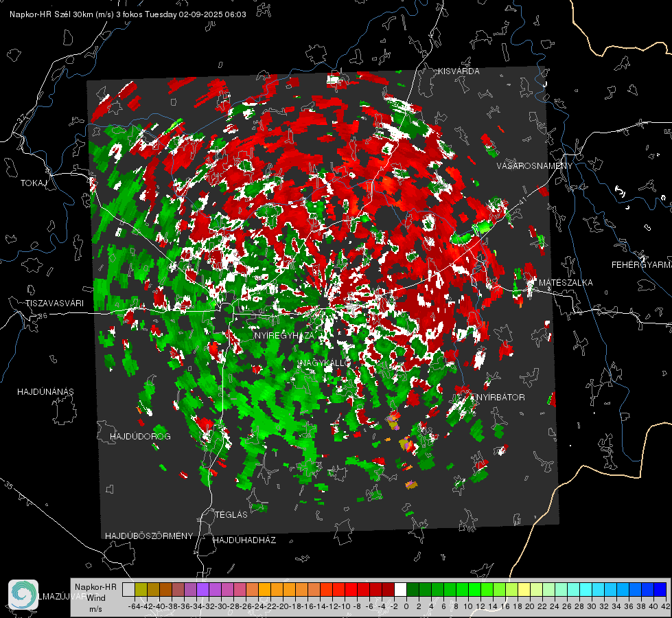672x618 pixels.
Task: Click the TÉGLÁS label
Action: click(231, 514)
